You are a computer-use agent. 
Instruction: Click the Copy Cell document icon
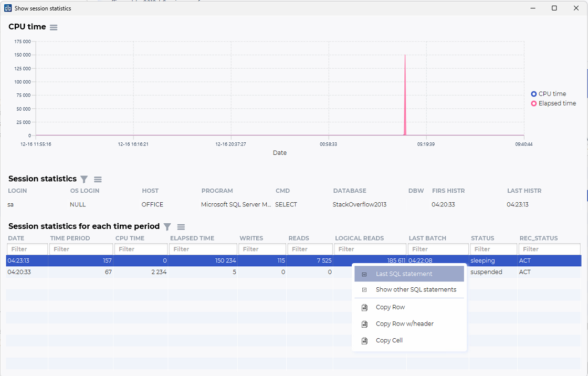tap(364, 341)
